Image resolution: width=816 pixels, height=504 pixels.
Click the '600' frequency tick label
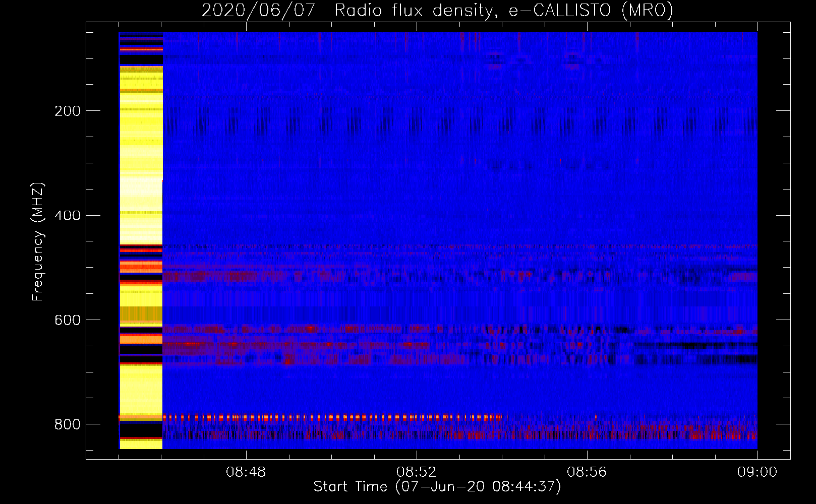68,321
